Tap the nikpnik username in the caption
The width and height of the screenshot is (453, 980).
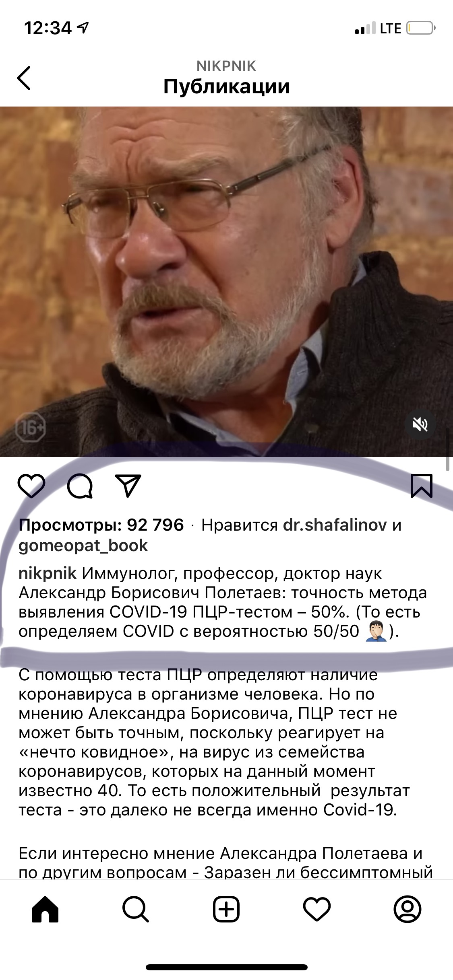click(x=48, y=573)
